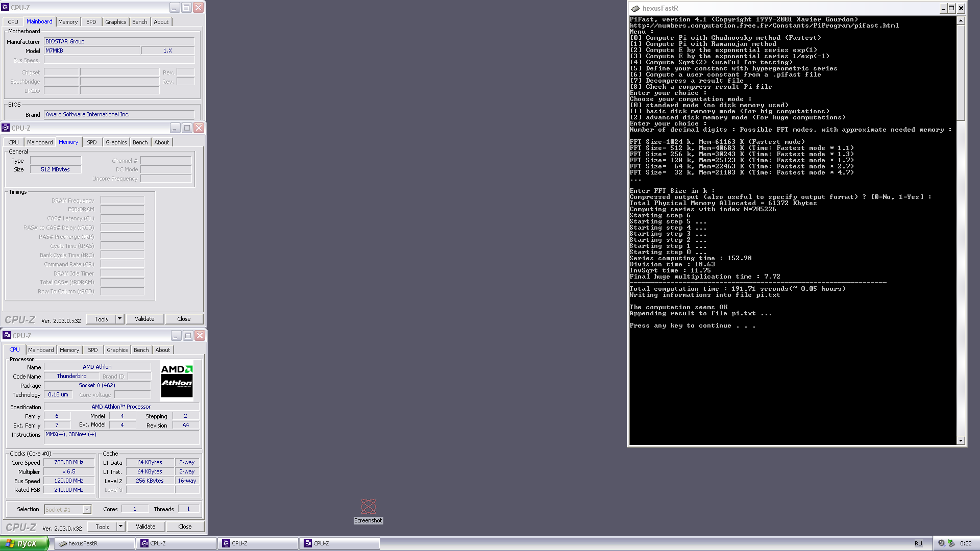Click Tools button in bottom CPU-Z window
Screen dimensions: 980x551
point(102,527)
